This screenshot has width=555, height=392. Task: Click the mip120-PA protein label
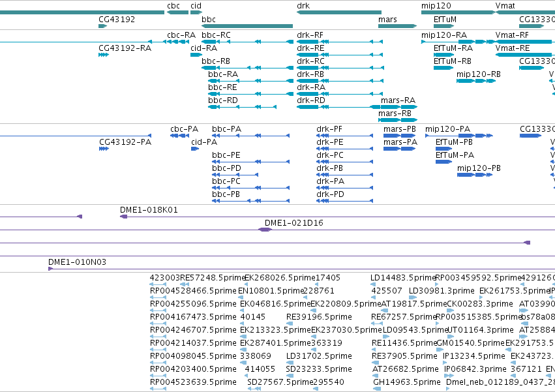(x=448, y=129)
